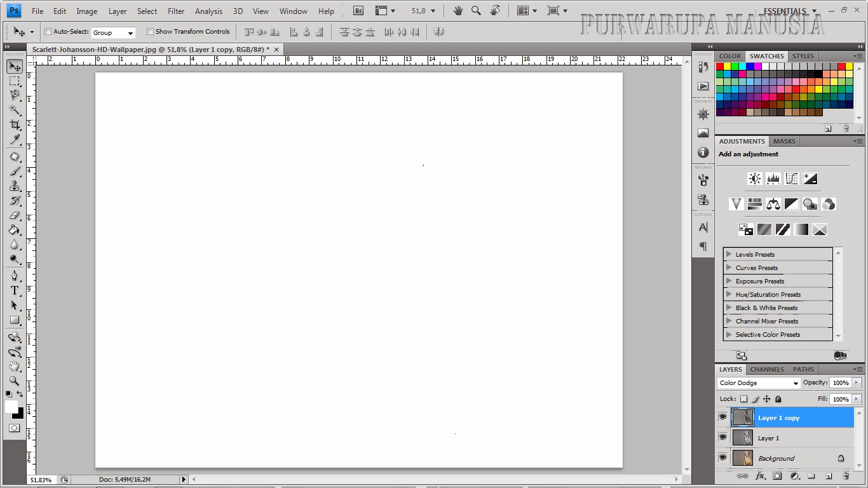Select the Horizontal Type tool
Viewport: 868px width, 488px height.
pos(14,290)
